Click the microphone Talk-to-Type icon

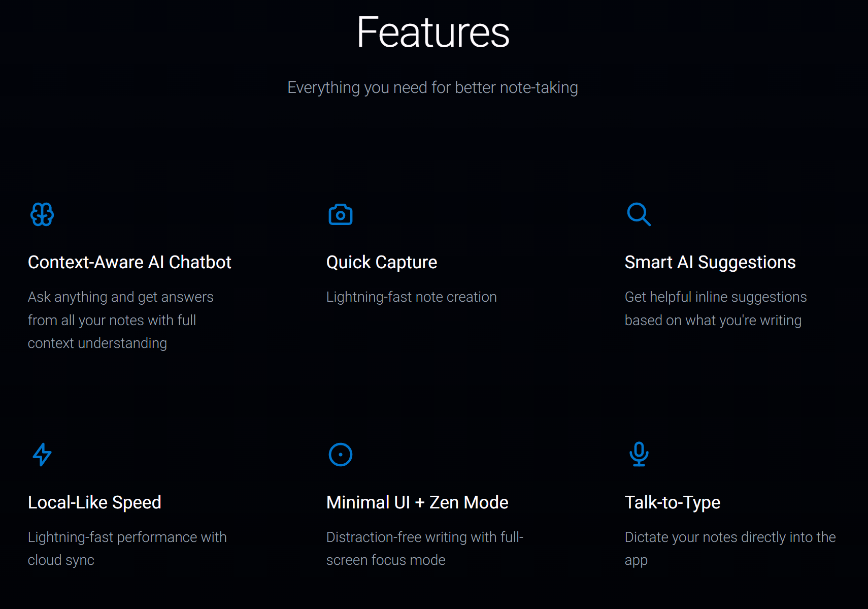[x=639, y=454]
